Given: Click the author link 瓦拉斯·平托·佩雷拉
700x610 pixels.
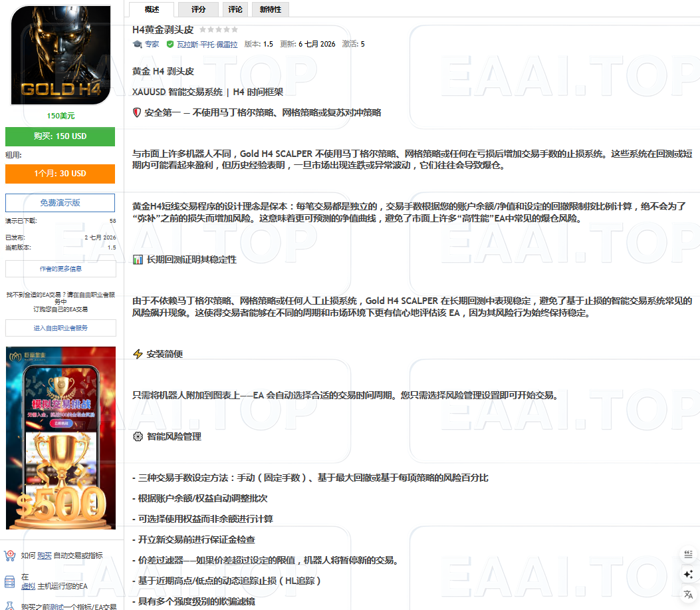Looking at the screenshot, I should pyautogui.click(x=207, y=45).
